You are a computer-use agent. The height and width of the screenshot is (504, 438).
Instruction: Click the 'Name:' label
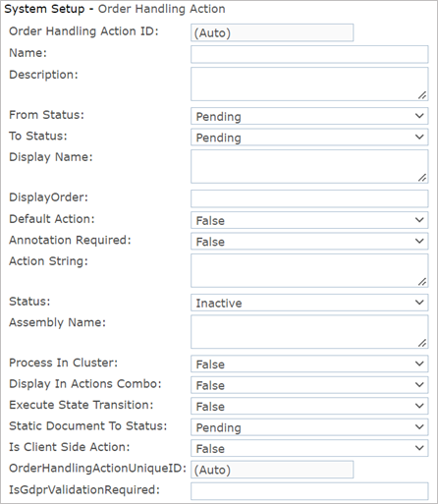[27, 53]
